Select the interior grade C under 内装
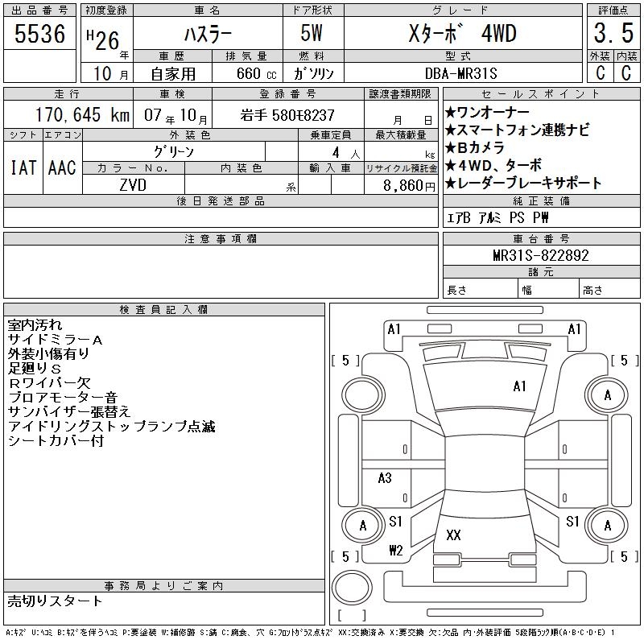The height and width of the screenshot is (644, 644). pyautogui.click(x=626, y=72)
